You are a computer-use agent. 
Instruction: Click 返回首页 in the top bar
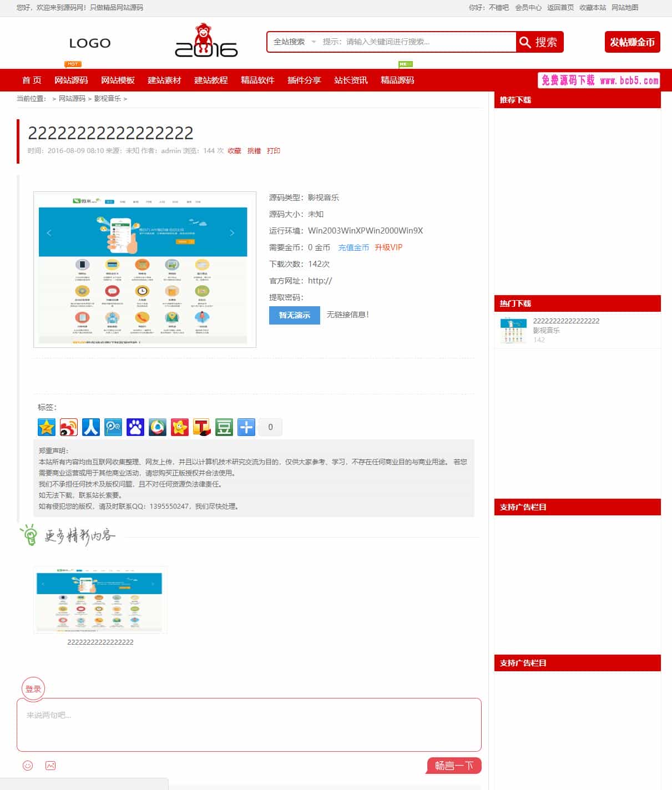[x=560, y=8]
